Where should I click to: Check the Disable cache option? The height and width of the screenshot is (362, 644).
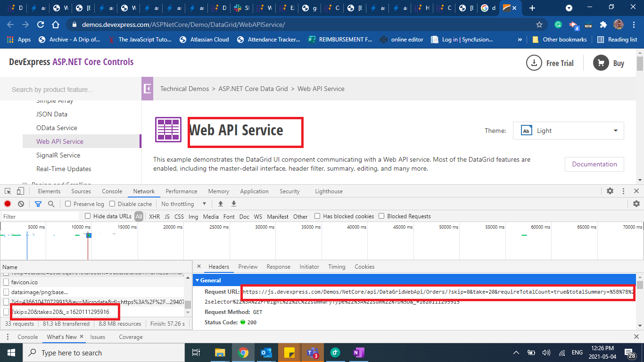tap(112, 204)
